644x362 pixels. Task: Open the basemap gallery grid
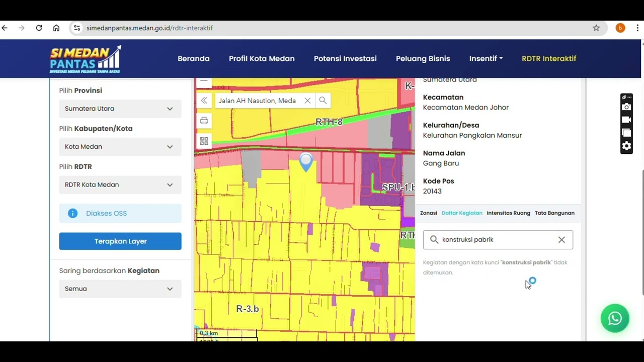[204, 141]
